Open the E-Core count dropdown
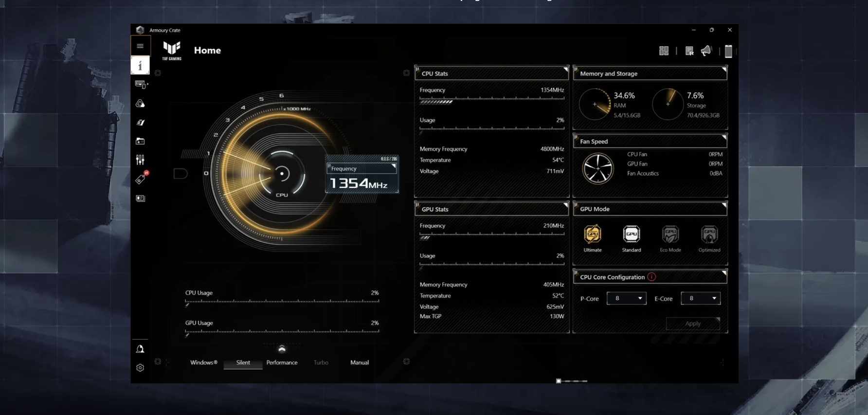868x415 pixels. 700,298
